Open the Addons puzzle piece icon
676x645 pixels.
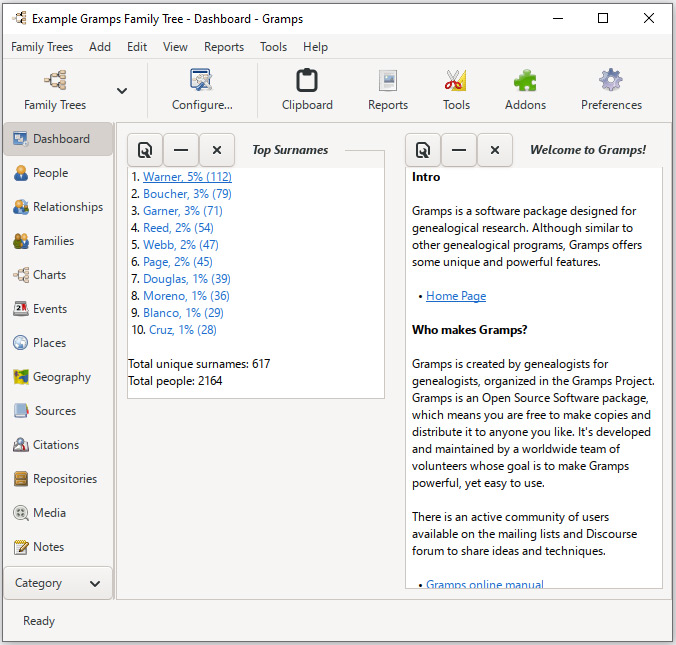(x=525, y=91)
